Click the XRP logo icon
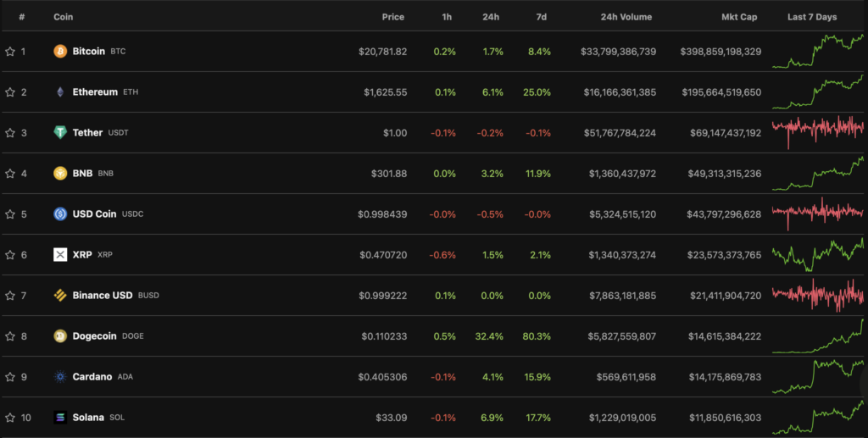This screenshot has height=438, width=868. click(x=60, y=254)
